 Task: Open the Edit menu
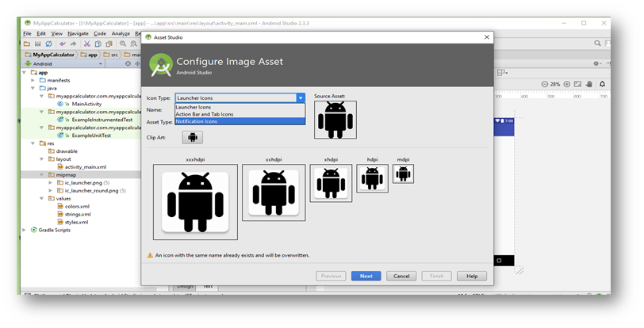point(41,33)
